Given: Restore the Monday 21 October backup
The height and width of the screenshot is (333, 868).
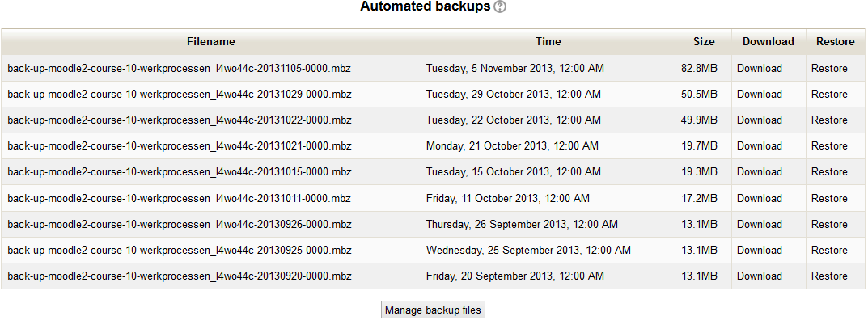Looking at the screenshot, I should click(x=829, y=146).
